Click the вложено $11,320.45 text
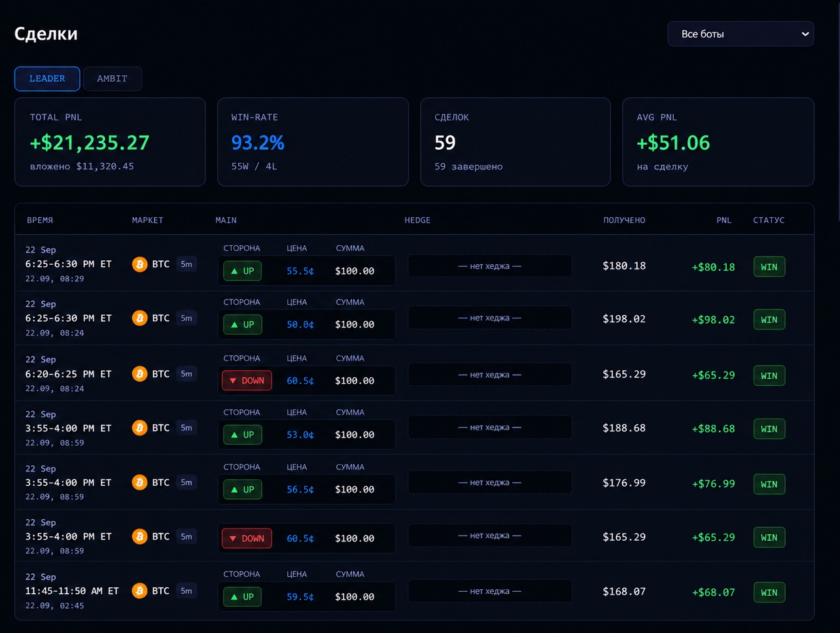Image resolution: width=840 pixels, height=633 pixels. coord(82,167)
